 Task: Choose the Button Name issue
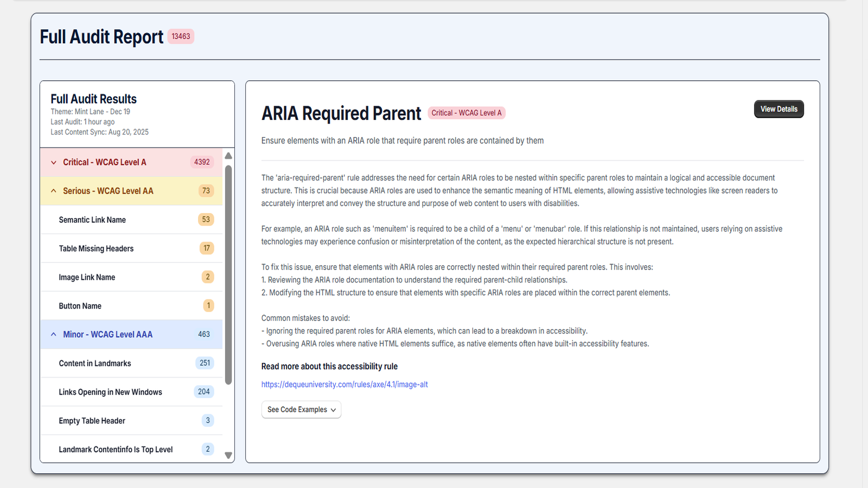click(x=80, y=306)
